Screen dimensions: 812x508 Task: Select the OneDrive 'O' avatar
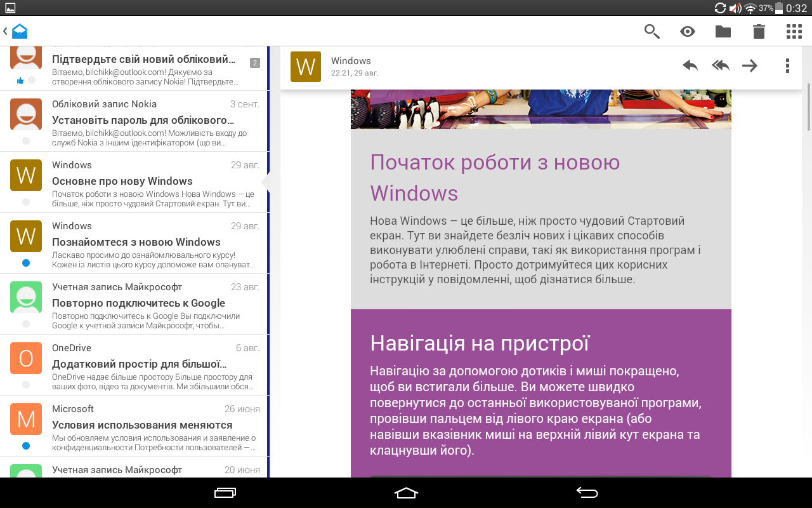click(26, 358)
